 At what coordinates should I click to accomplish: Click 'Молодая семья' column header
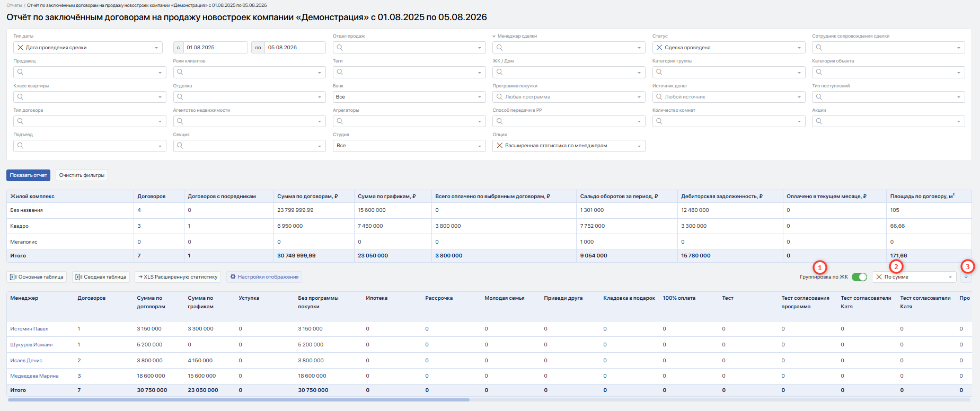click(x=505, y=298)
